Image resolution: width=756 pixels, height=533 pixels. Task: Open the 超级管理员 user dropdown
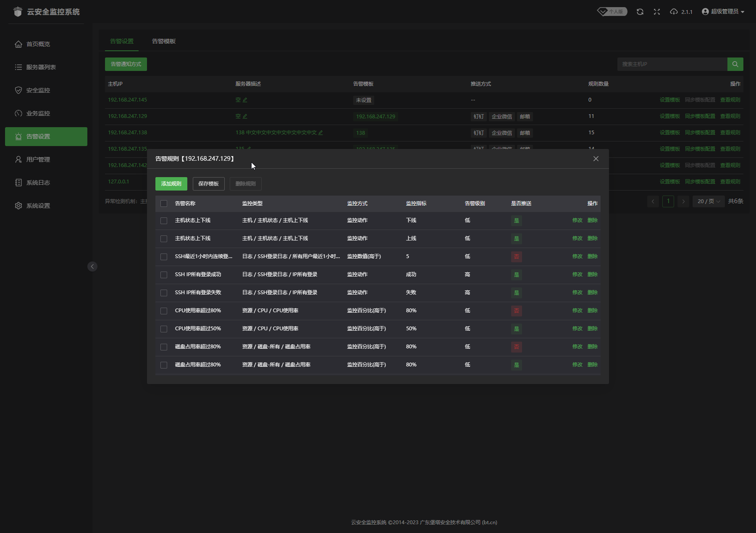point(723,12)
